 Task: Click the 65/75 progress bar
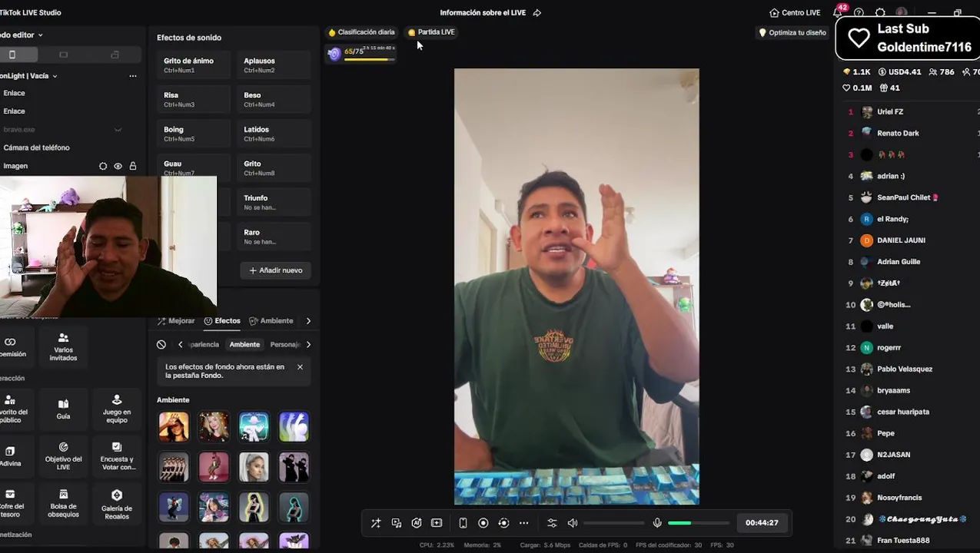click(x=369, y=59)
